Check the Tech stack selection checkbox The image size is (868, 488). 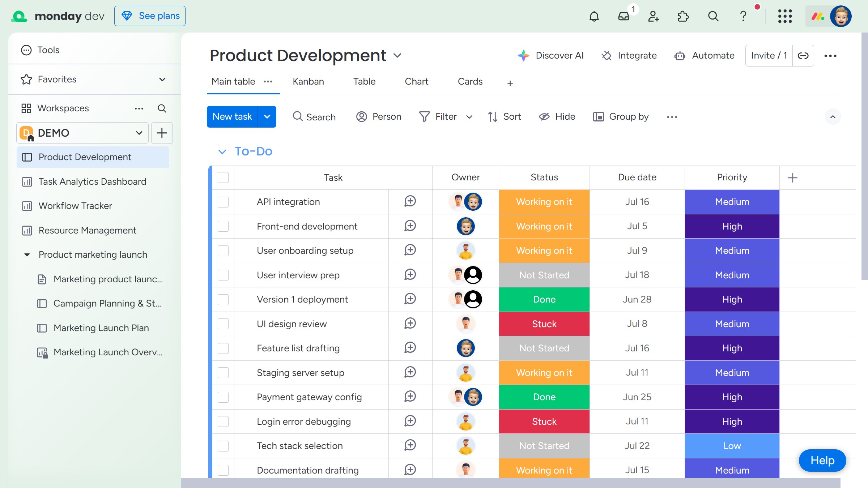point(223,446)
